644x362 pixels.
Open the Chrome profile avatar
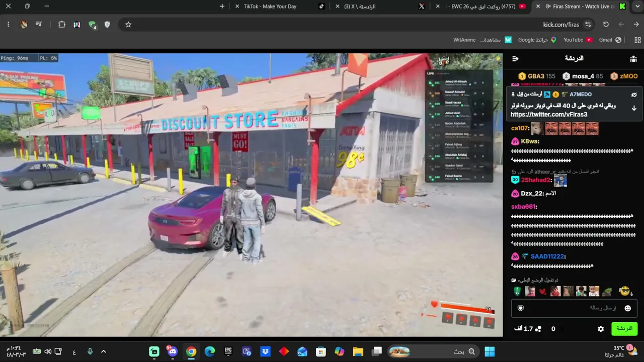(x=24, y=24)
